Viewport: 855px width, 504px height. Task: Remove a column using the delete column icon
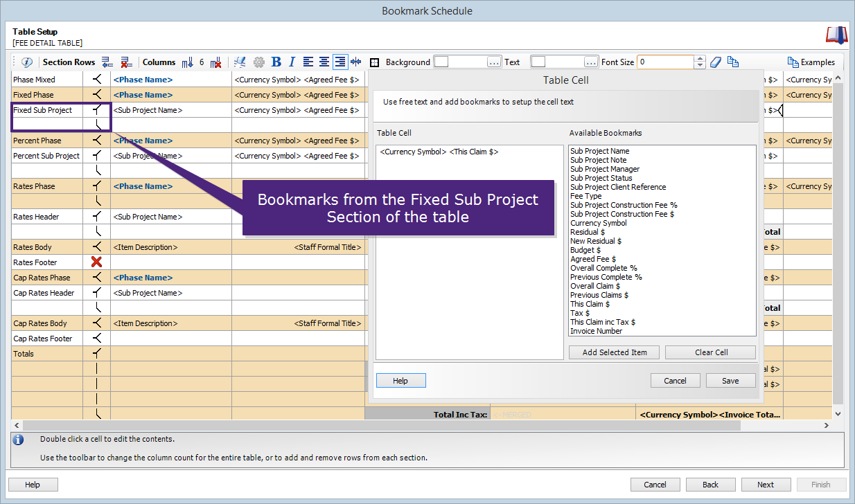coord(216,62)
